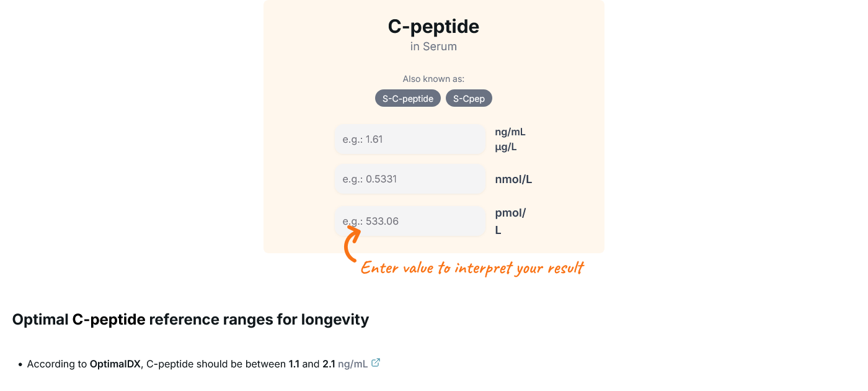The image size is (868, 391).
Task: Click the C-peptide card title
Action: [433, 27]
